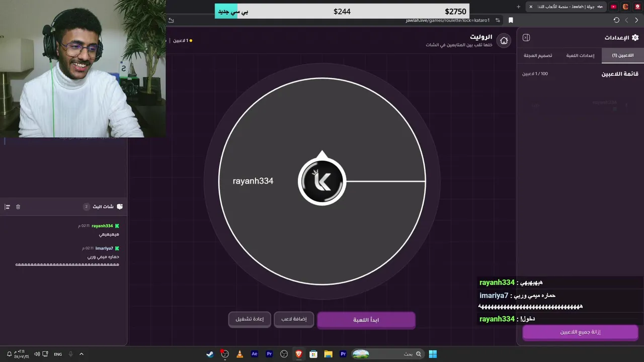Click imariya7 username in stream chat panel

(x=104, y=248)
